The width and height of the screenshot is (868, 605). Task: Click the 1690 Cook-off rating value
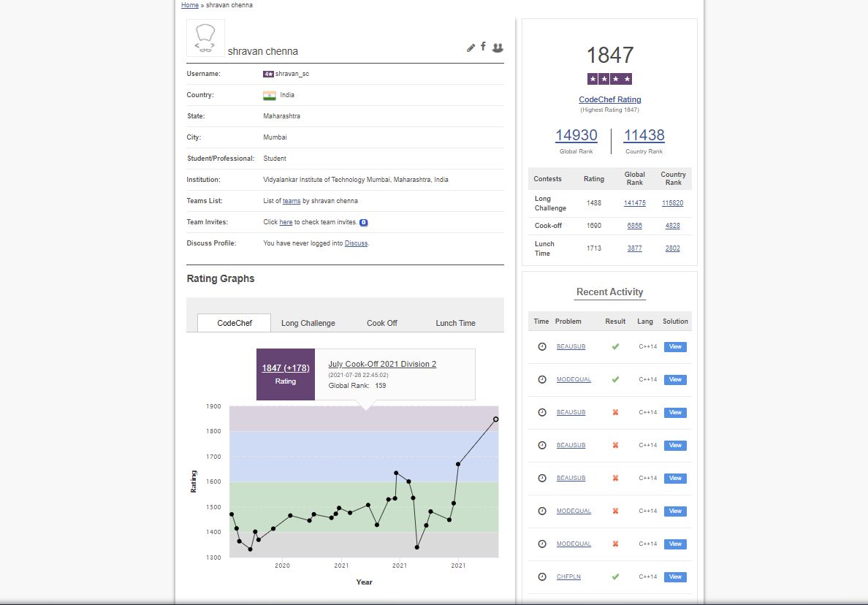pos(593,226)
